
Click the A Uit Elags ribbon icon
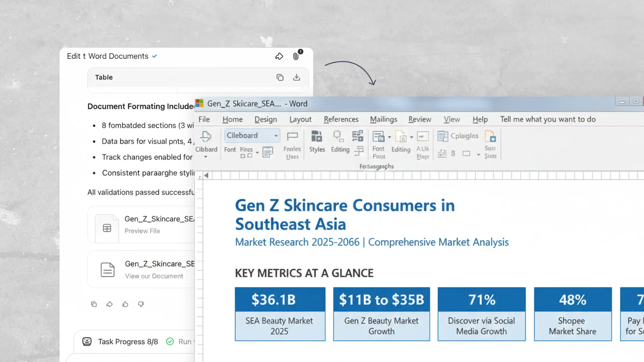pos(423,136)
